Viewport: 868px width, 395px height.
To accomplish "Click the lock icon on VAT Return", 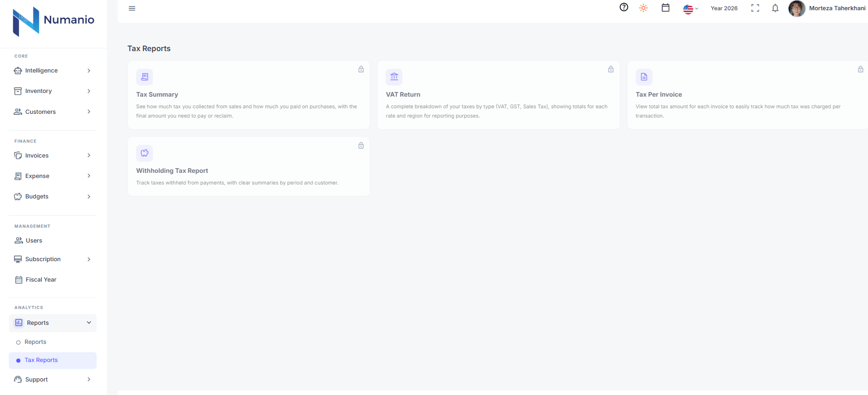I will (611, 69).
